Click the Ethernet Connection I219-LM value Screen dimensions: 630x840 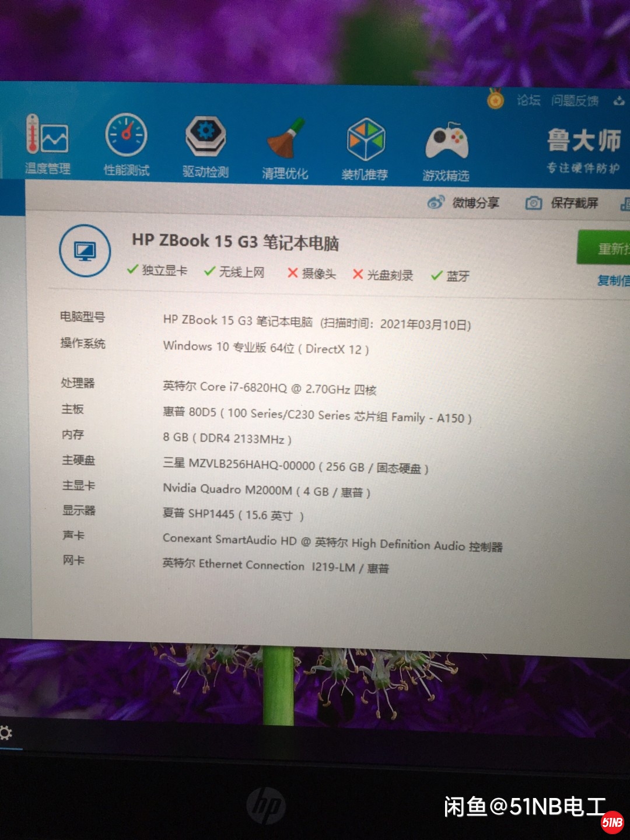click(275, 565)
